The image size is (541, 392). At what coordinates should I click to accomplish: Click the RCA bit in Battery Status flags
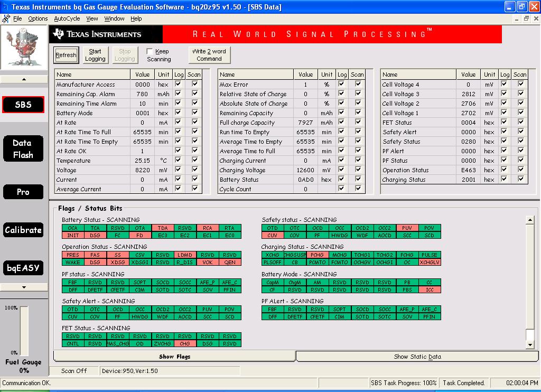point(207,228)
